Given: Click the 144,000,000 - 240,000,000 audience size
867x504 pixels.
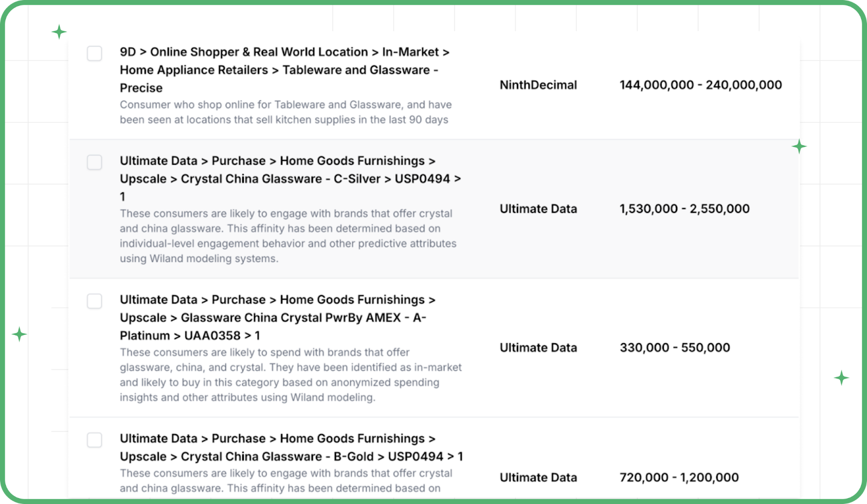Looking at the screenshot, I should 701,85.
